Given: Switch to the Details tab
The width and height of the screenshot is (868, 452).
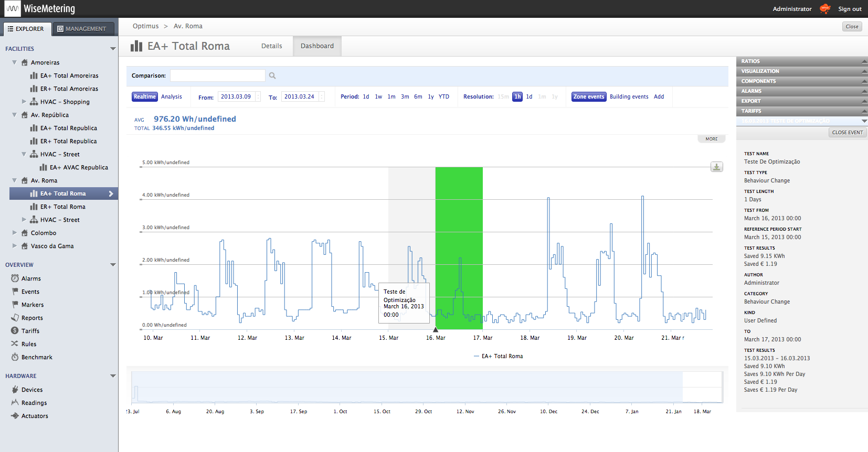Looking at the screenshot, I should 271,46.
